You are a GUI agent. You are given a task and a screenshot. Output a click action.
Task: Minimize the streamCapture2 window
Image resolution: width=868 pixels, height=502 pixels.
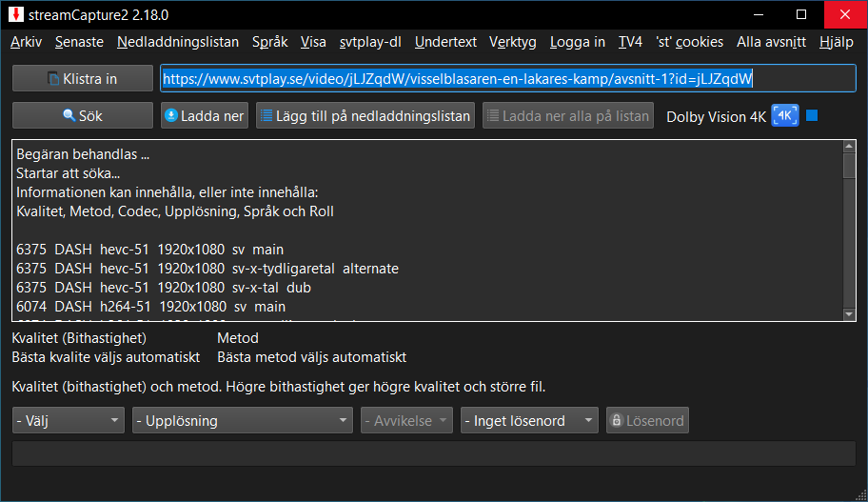(x=759, y=14)
